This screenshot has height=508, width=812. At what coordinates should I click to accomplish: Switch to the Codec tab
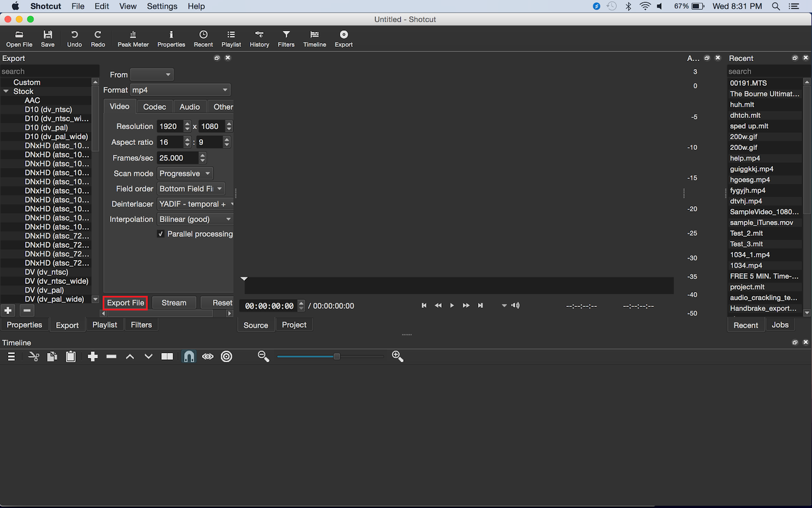154,107
